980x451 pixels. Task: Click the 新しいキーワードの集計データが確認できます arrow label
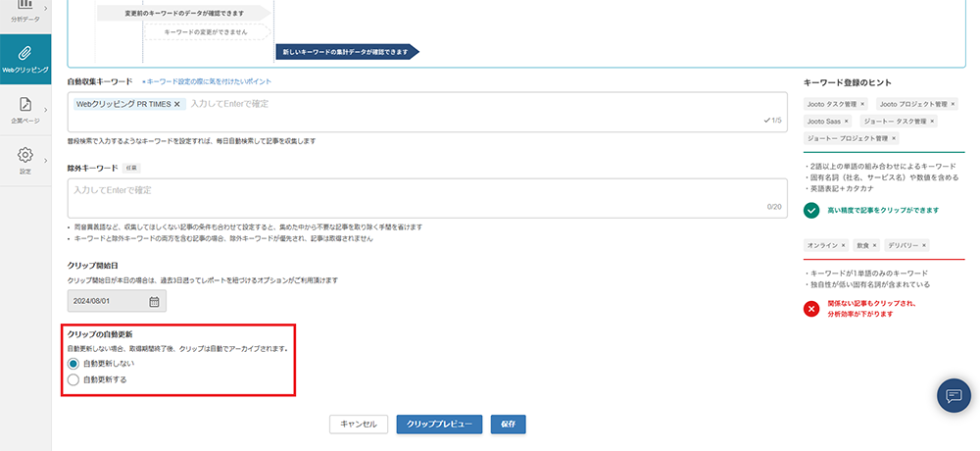(348, 53)
